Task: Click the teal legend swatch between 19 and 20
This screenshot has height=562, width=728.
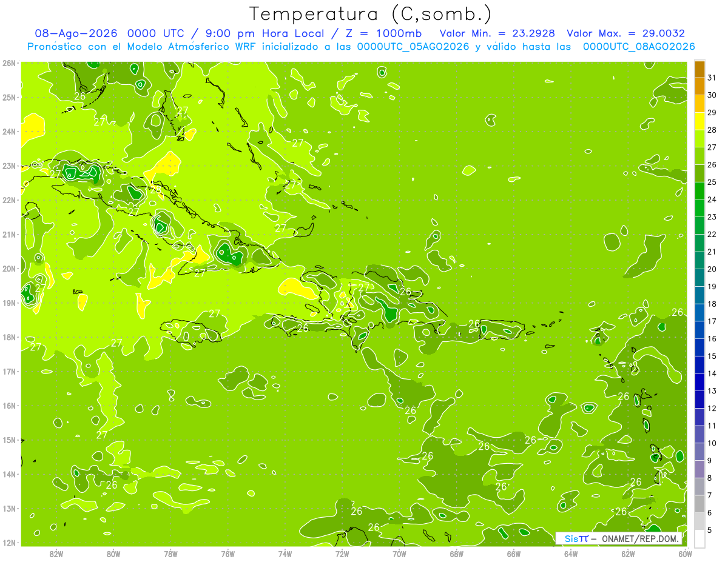Action: pos(699,278)
